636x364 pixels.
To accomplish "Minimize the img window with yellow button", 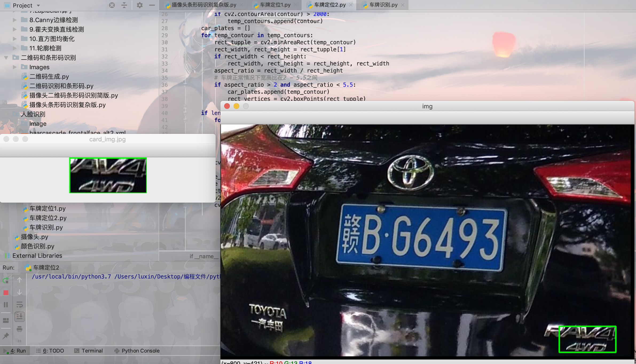I will pyautogui.click(x=236, y=106).
